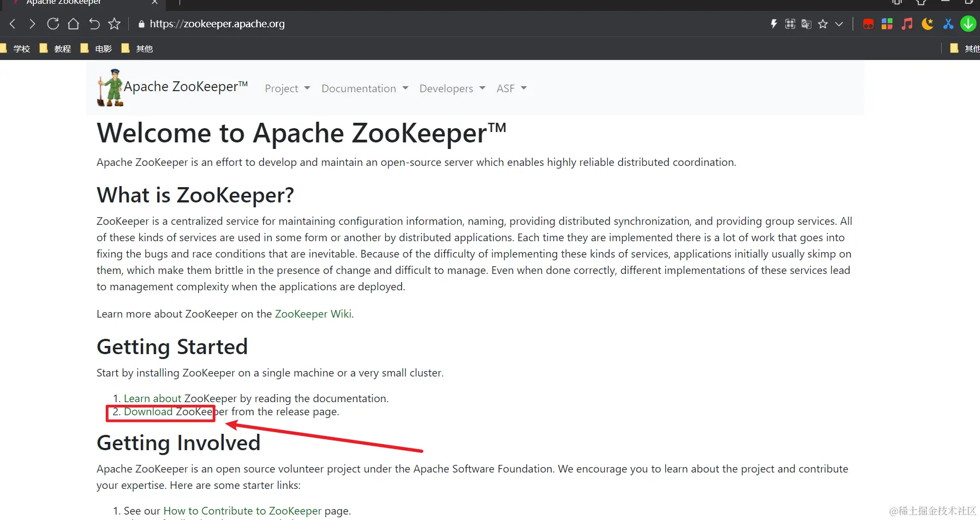This screenshot has width=980, height=520.
Task: Reload the ZooKeeper page
Action: point(53,24)
